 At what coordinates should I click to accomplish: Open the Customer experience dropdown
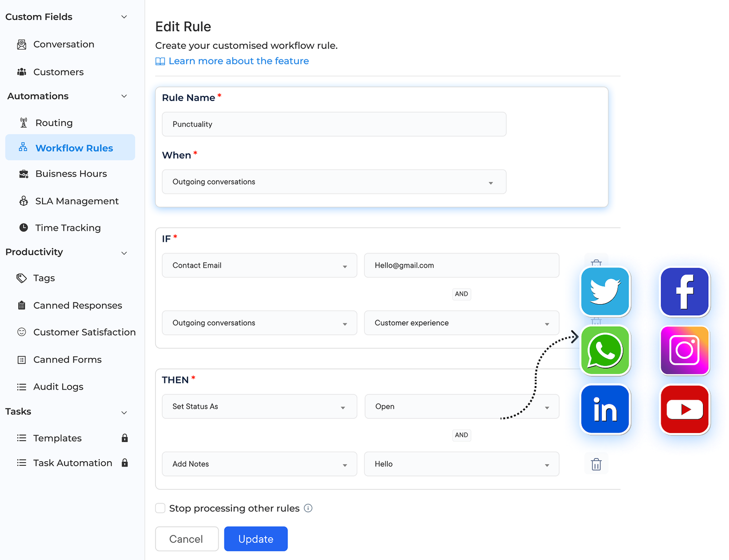462,323
